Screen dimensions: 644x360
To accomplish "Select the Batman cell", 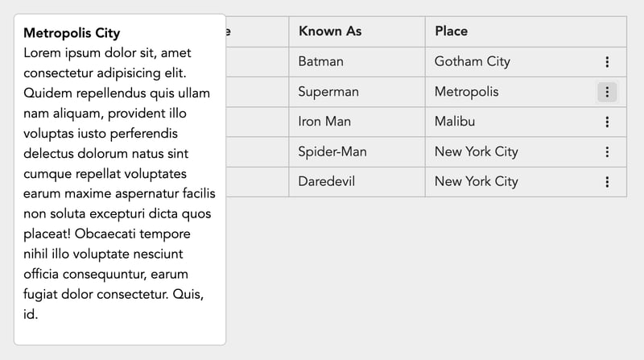I will click(357, 62).
